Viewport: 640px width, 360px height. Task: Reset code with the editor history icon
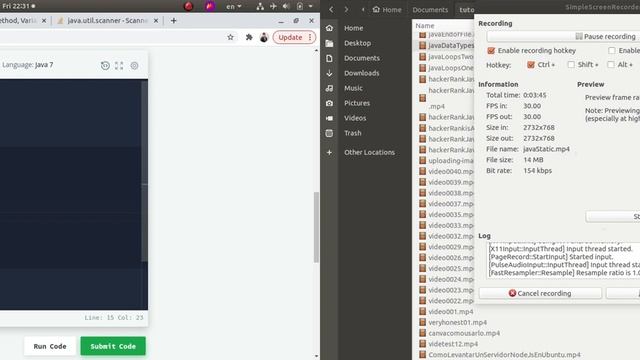point(105,65)
